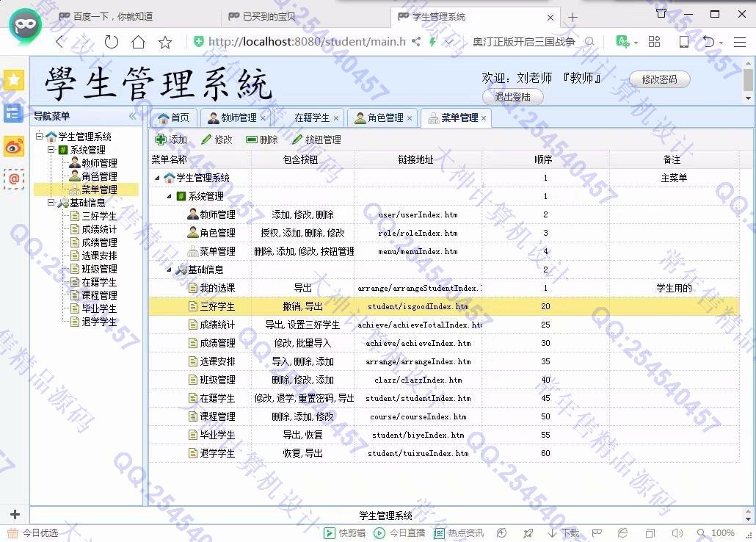Click the browser back arrow

(59, 42)
